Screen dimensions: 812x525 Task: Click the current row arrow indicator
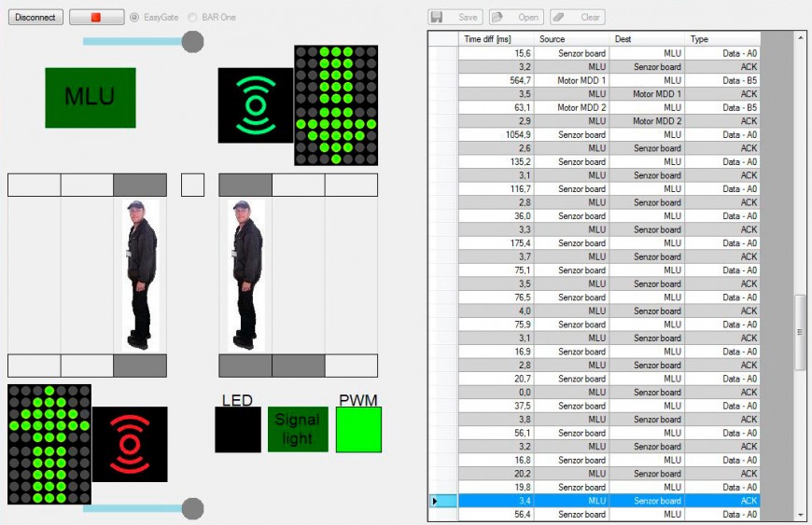click(434, 501)
